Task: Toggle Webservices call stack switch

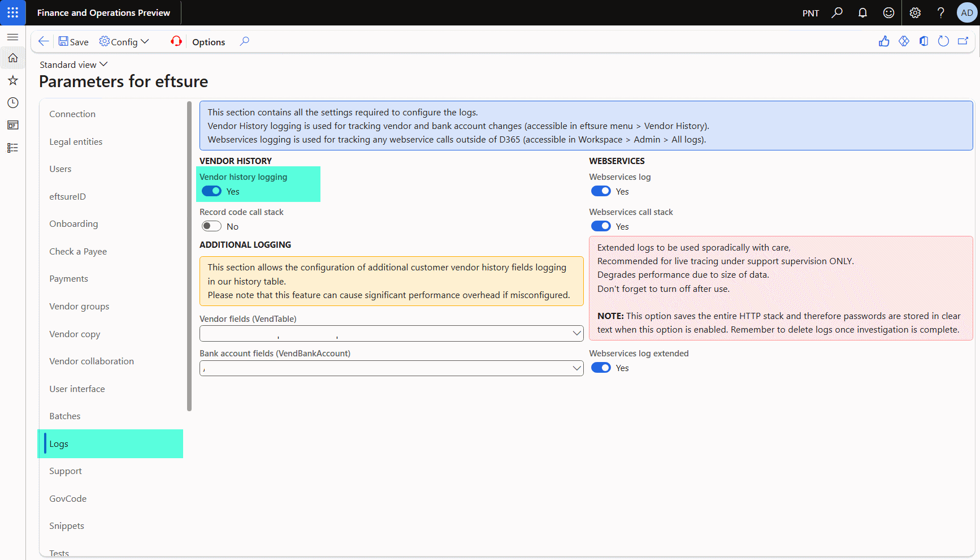Action: 601,226
